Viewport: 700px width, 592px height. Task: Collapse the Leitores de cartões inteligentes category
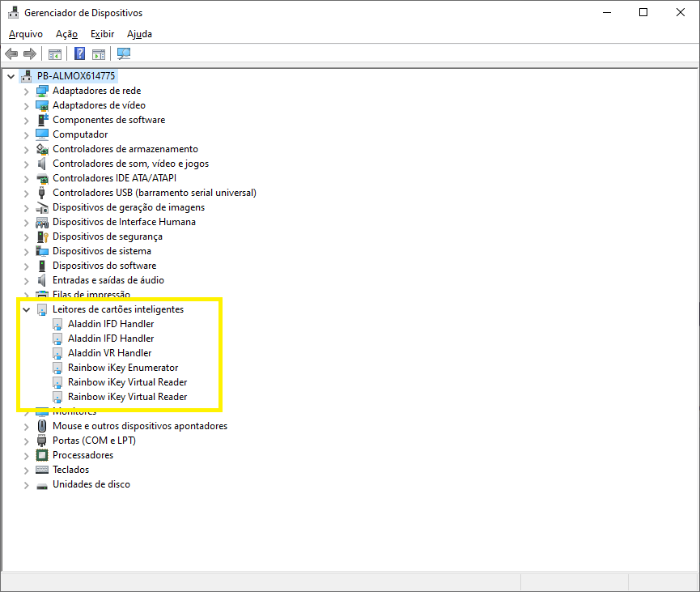coord(26,309)
